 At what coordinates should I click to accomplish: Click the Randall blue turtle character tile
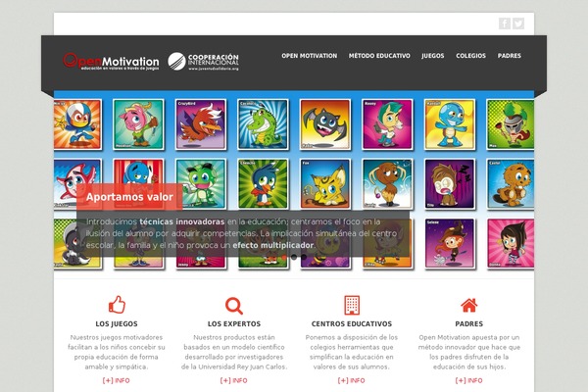[450, 124]
